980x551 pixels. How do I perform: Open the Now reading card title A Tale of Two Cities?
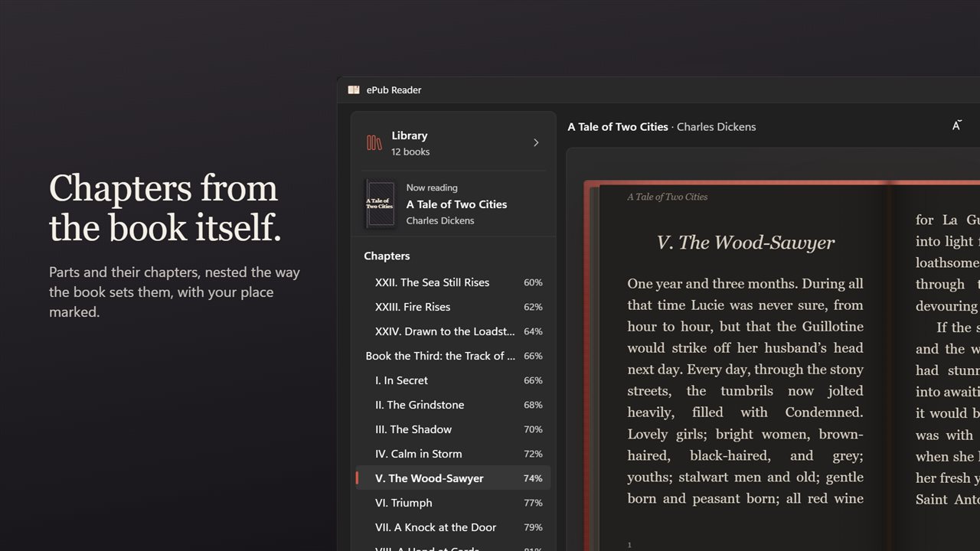pos(456,204)
